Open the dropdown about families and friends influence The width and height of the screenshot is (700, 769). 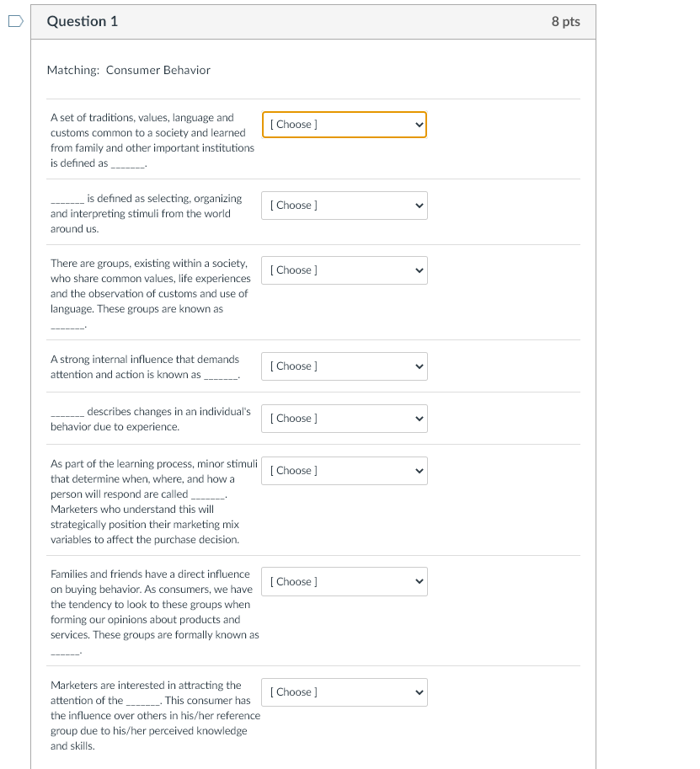(344, 581)
